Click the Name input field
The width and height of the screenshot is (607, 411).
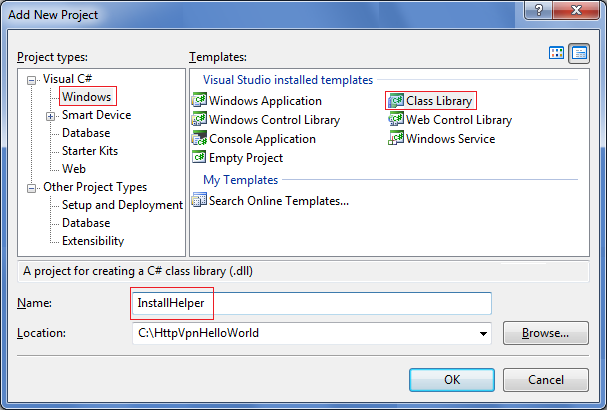[x=312, y=303]
